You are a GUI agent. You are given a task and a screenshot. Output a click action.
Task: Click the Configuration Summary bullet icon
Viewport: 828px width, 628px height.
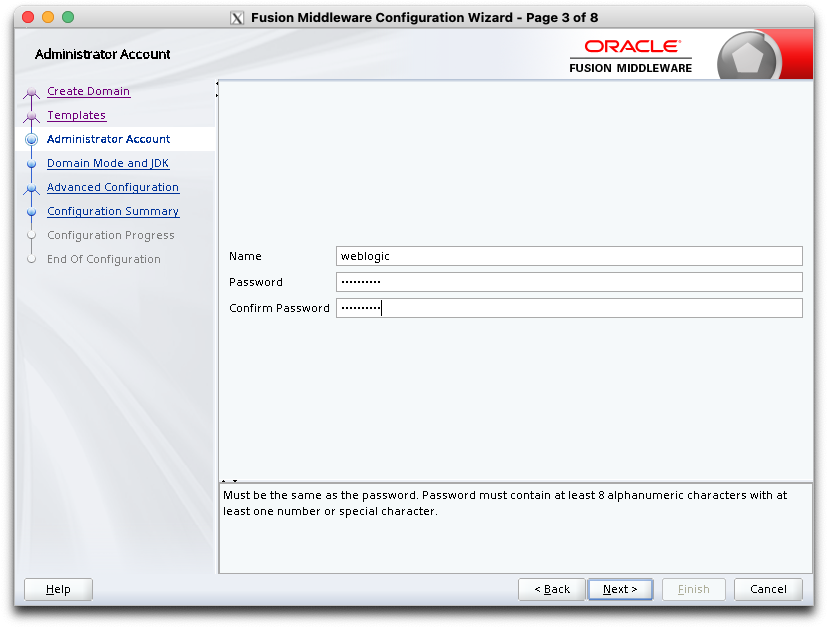click(x=31, y=212)
